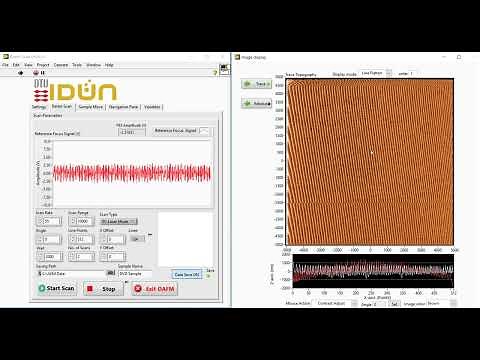Click the green Save indicator light

tap(209, 276)
